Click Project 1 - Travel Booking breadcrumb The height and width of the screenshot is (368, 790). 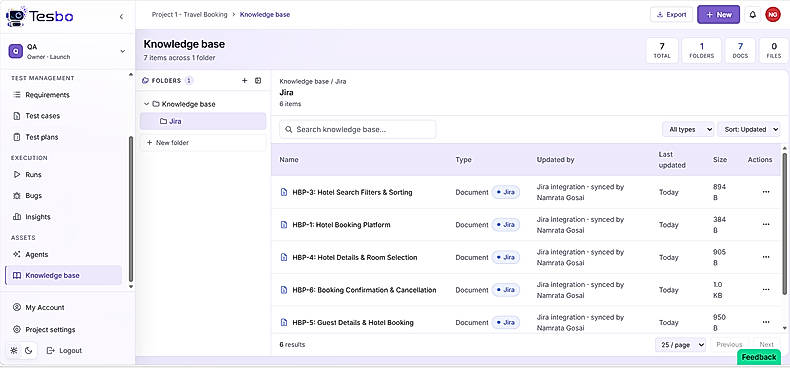point(189,15)
